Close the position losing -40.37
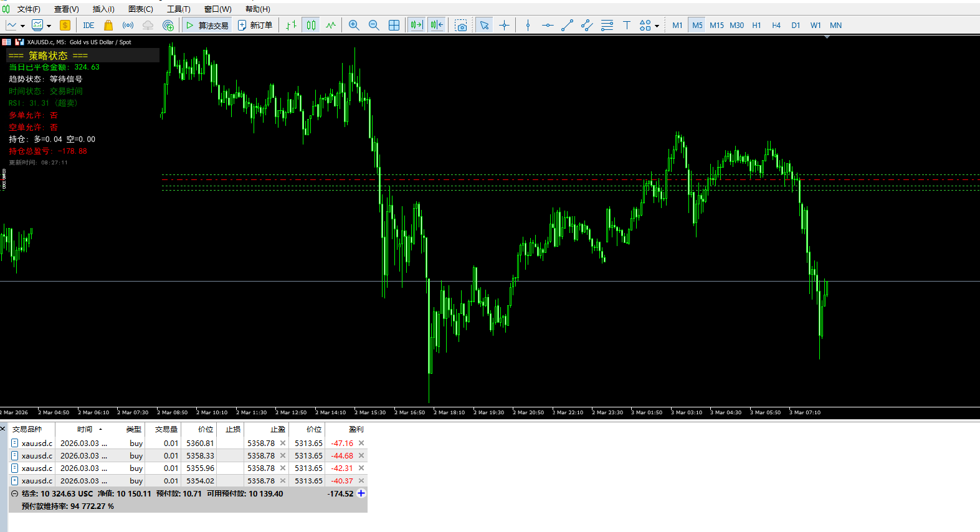Screen dimensions: 980x532 click(x=361, y=480)
